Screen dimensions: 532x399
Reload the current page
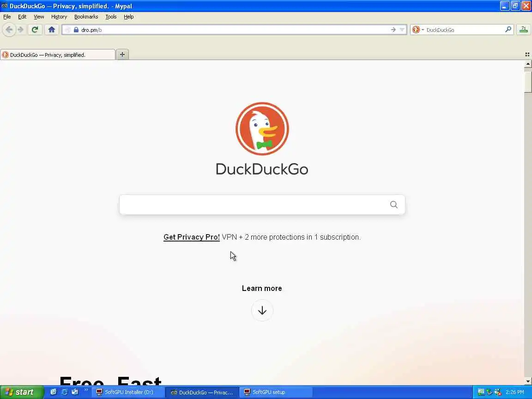(x=35, y=30)
